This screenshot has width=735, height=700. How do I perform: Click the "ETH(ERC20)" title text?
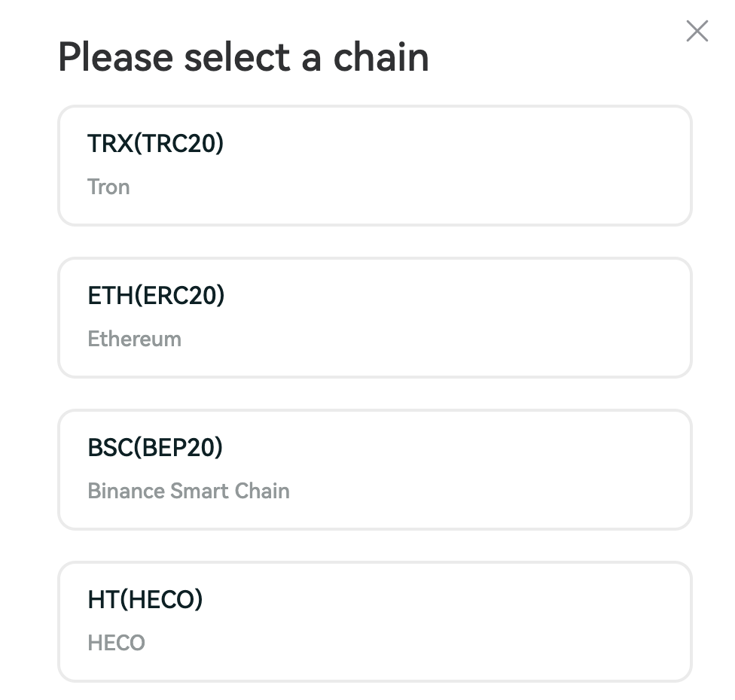click(156, 295)
